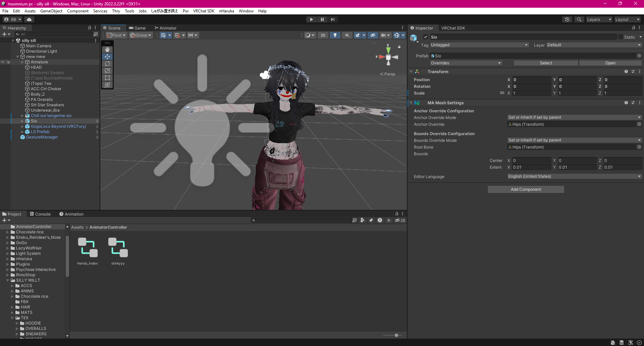Open Transform component help icon
Screen dimensions: 644x346
pos(626,72)
